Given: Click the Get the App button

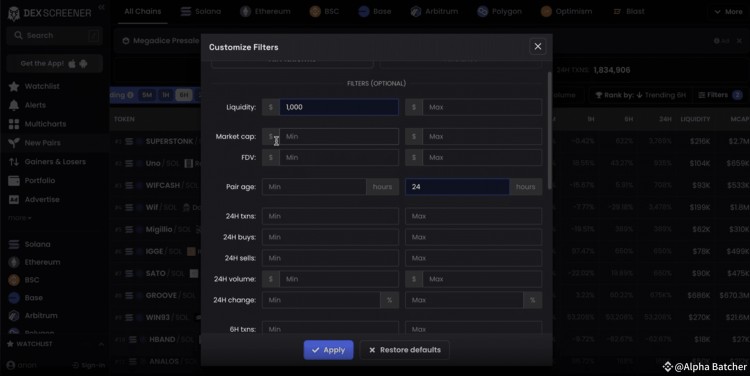Looking at the screenshot, I should tap(55, 64).
